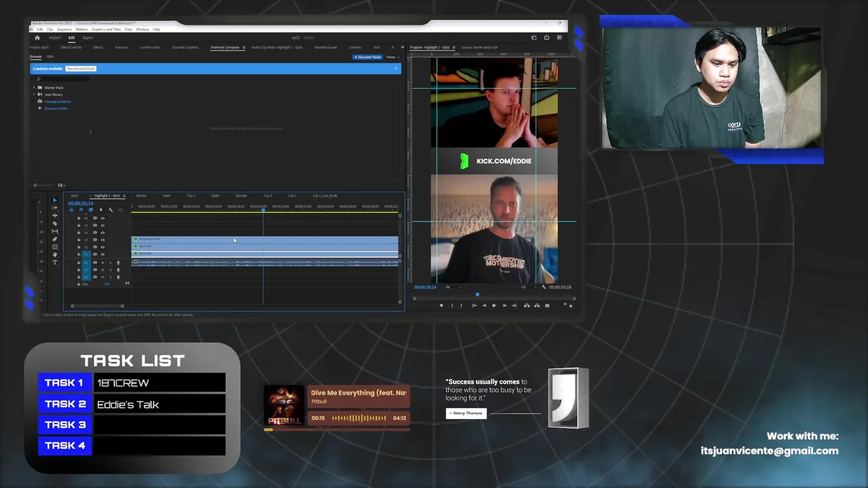This screenshot has height=488, width=868.
Task: Click Add Marker in Program monitor
Action: [x=441, y=306]
